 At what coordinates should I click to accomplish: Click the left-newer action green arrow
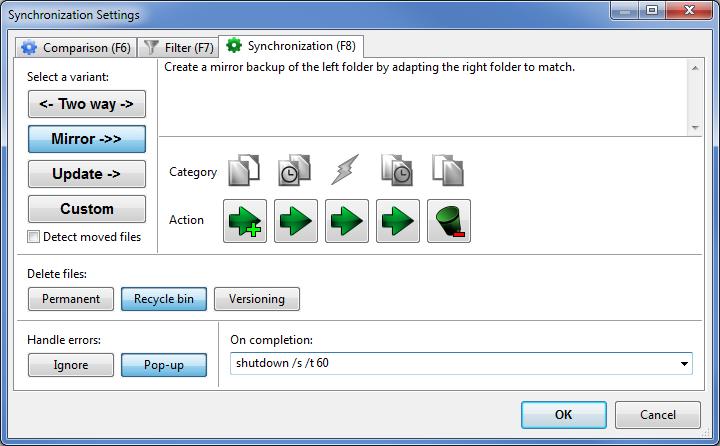pos(296,221)
